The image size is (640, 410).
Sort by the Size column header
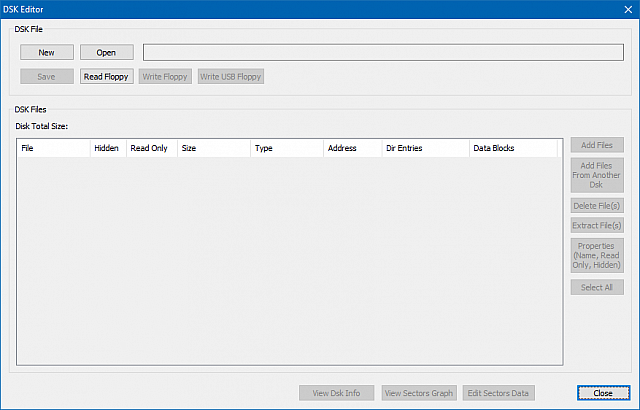214,148
